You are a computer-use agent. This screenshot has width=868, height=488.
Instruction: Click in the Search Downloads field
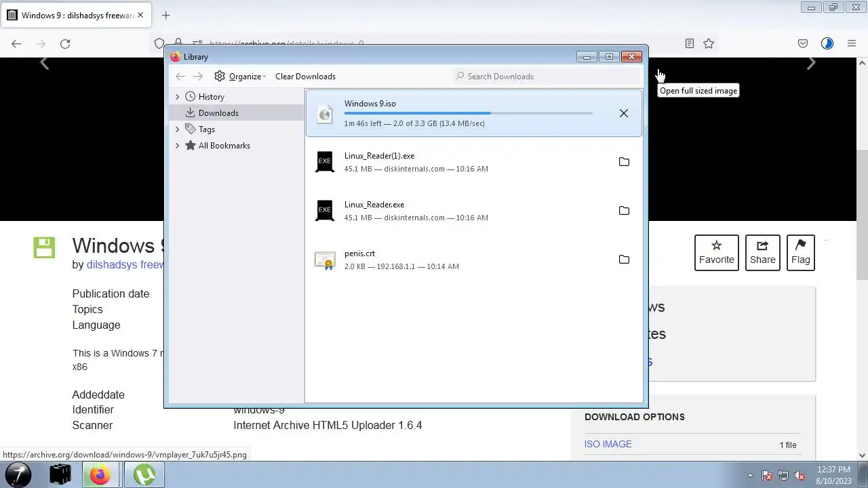pyautogui.click(x=547, y=77)
